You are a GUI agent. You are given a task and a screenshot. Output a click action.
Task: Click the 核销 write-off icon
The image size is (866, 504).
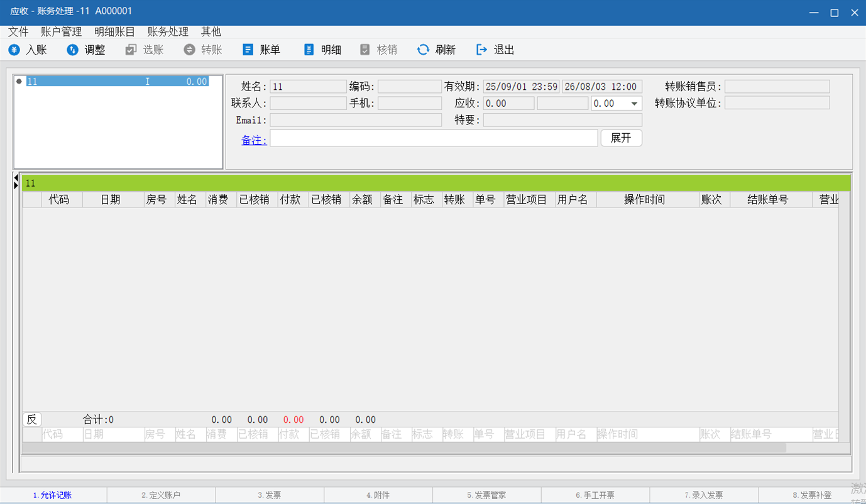click(x=365, y=50)
